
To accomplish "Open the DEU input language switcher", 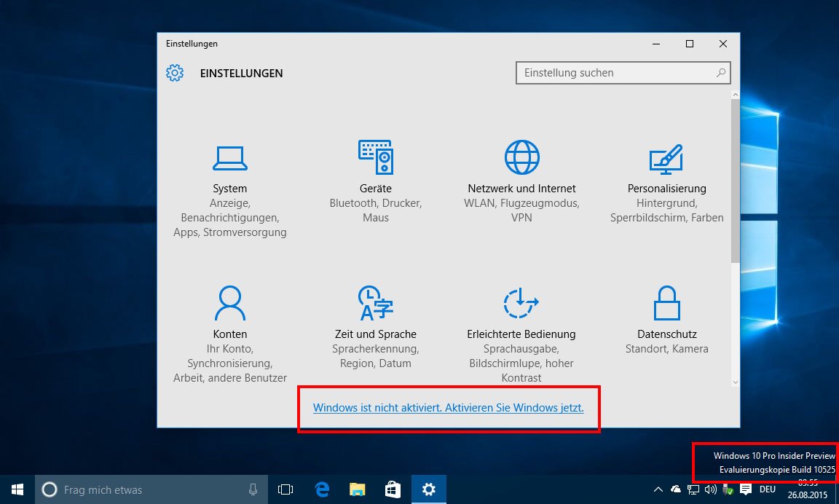I will 767,489.
